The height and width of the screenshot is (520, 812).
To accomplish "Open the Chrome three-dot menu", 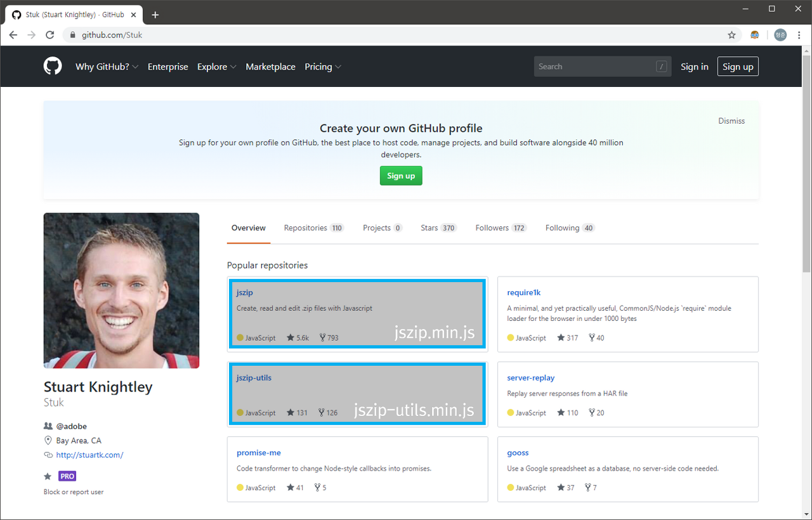I will [x=799, y=35].
